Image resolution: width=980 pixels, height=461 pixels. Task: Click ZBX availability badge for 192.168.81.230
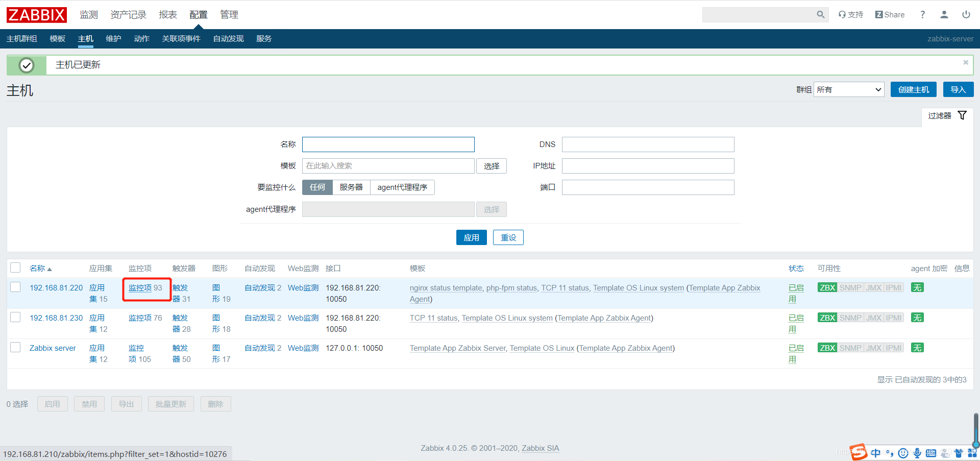pos(827,318)
